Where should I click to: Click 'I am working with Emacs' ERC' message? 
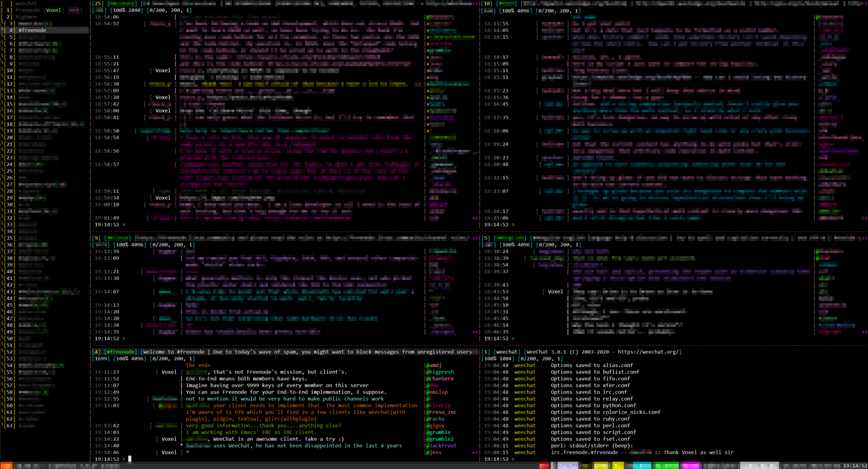click(251, 432)
